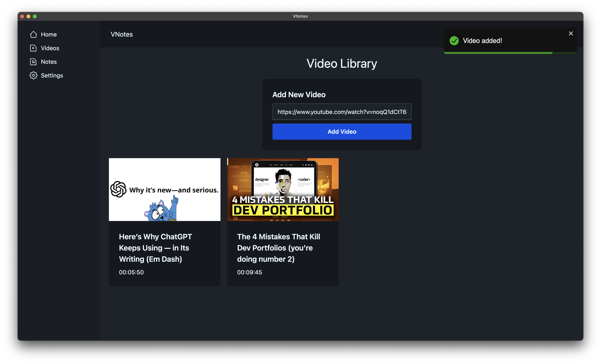Click title Here's Why ChatGPT Keeps Using
Image resolution: width=601 pixels, height=364 pixels.
(155, 248)
